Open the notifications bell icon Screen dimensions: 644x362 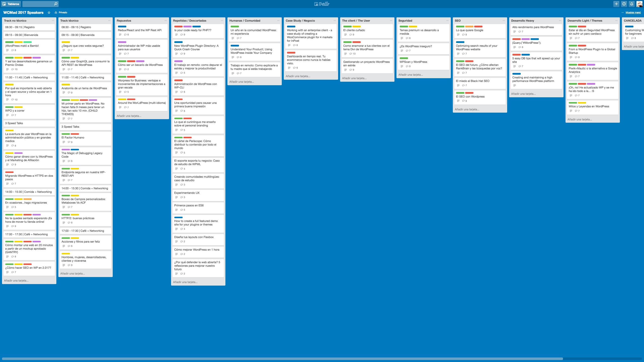pos(632,4)
